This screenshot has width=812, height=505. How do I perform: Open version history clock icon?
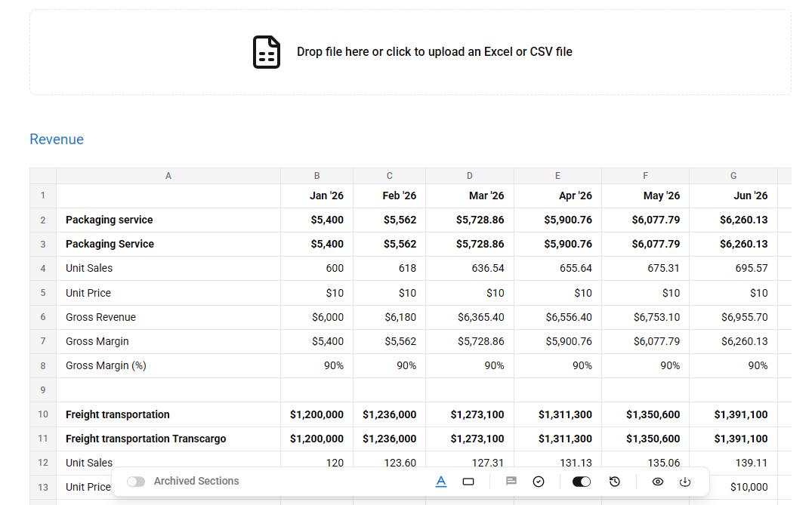pyautogui.click(x=615, y=482)
